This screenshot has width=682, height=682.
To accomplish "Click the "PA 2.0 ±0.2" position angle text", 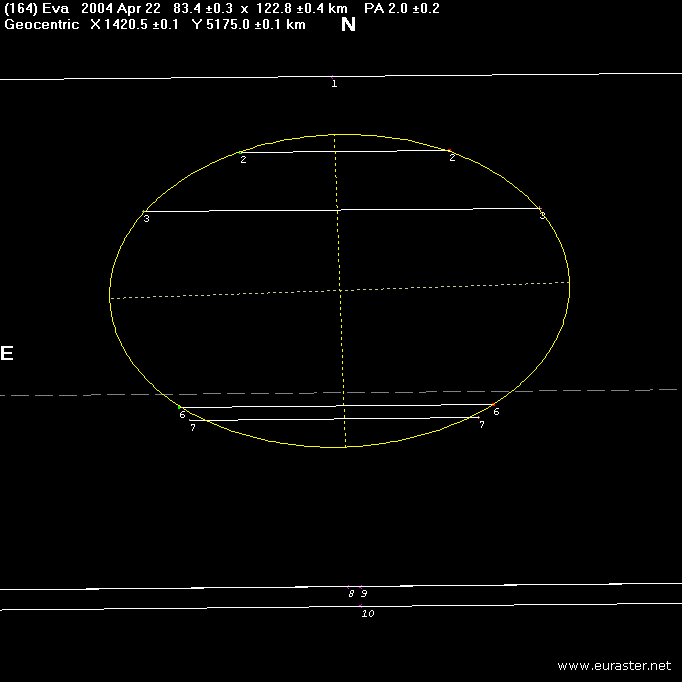I will [x=401, y=8].
